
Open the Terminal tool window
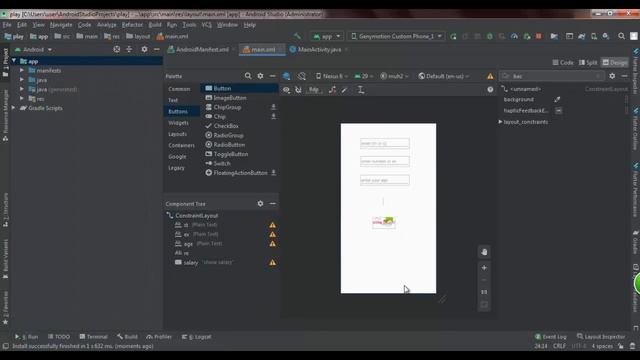pos(93,337)
